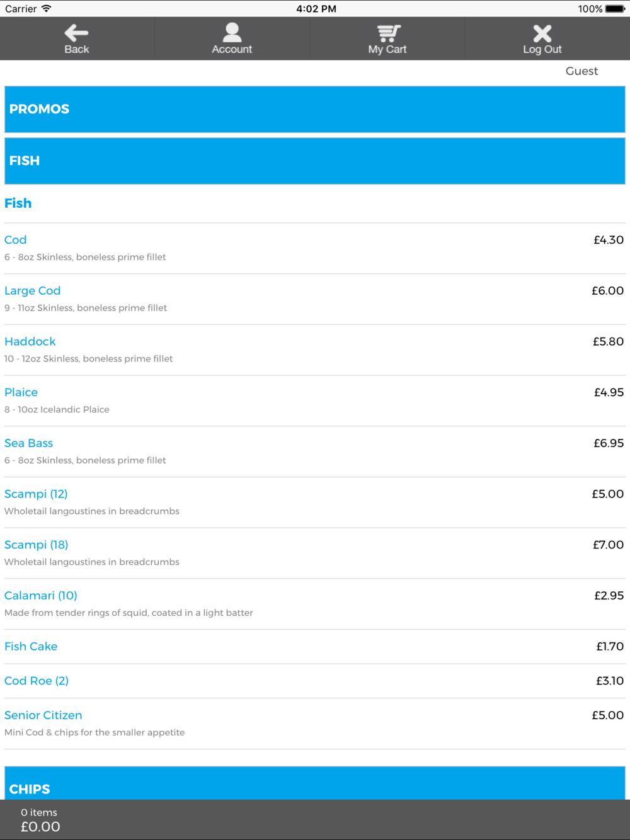This screenshot has height=840, width=630.
Task: Open the Account person icon
Action: point(232,32)
